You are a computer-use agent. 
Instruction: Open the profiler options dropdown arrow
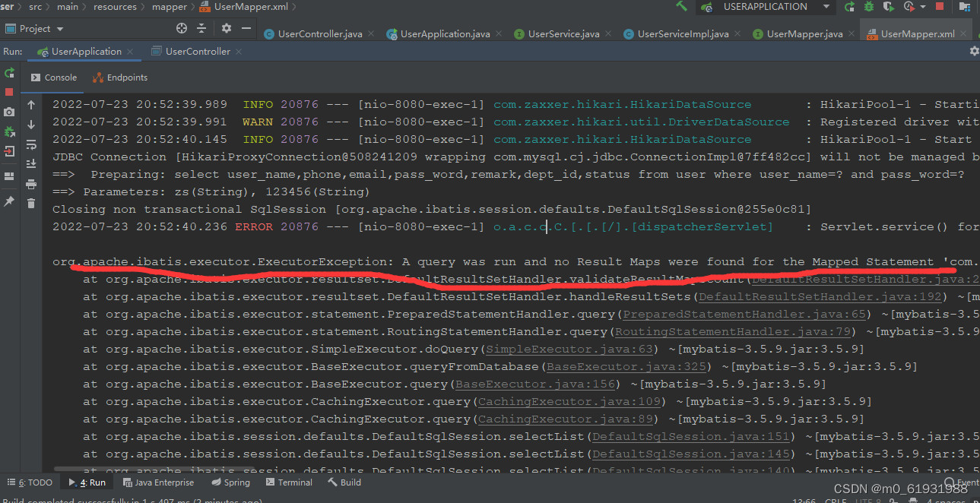[922, 8]
